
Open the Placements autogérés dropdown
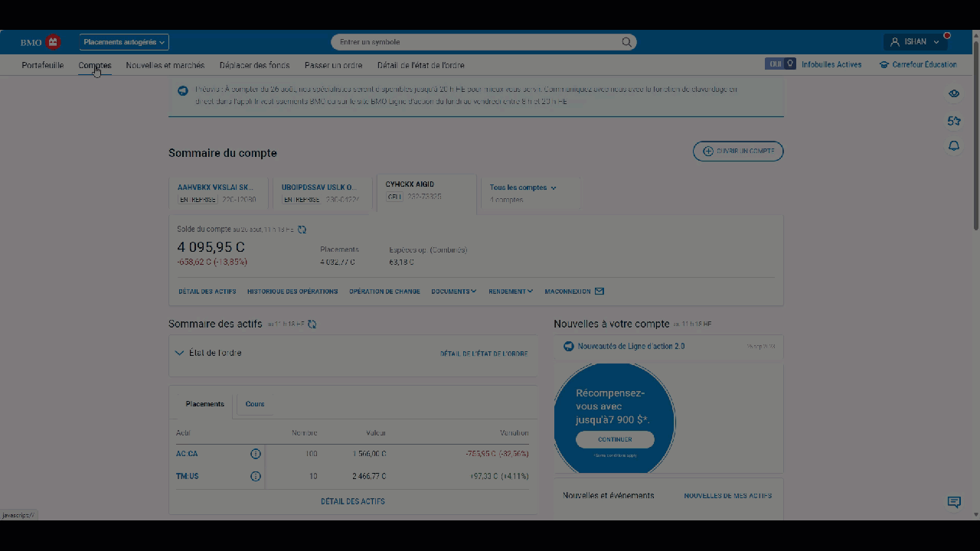tap(124, 42)
